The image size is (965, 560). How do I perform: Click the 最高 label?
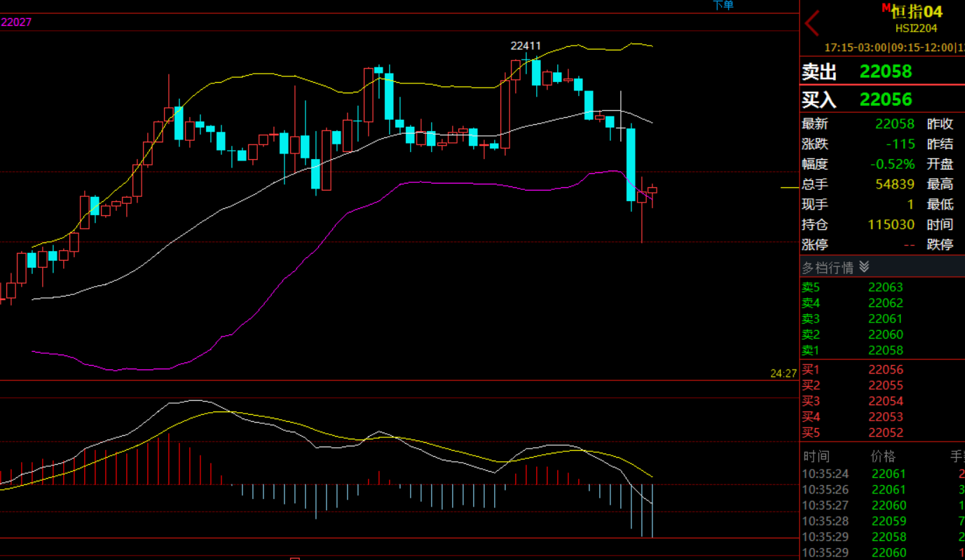940,184
